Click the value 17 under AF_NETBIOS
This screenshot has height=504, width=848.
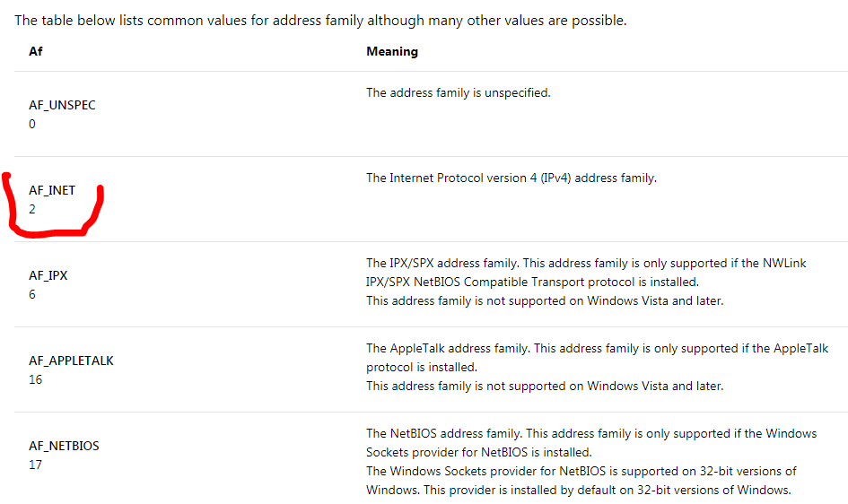35,465
